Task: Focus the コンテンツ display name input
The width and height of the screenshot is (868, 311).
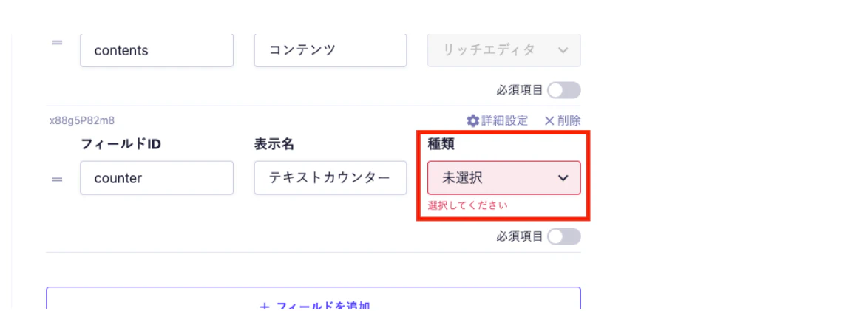Action: point(330,50)
